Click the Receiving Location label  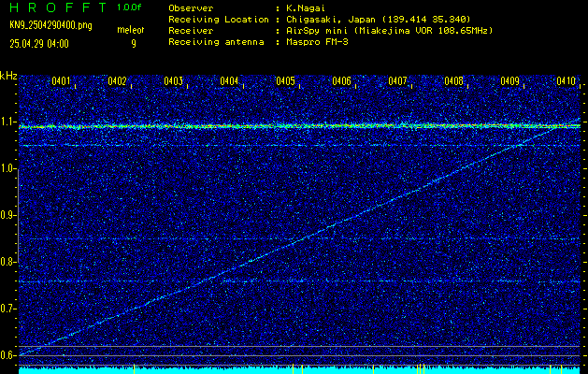tap(219, 19)
